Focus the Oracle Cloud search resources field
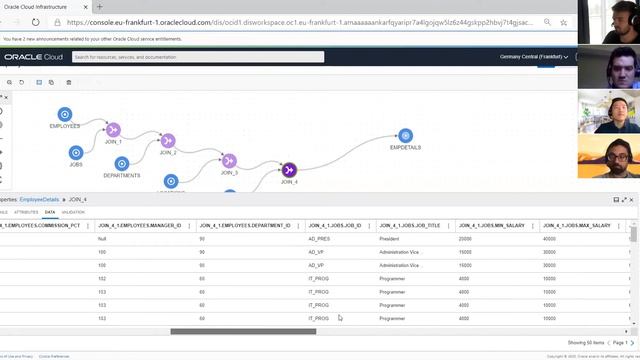 tap(198, 57)
